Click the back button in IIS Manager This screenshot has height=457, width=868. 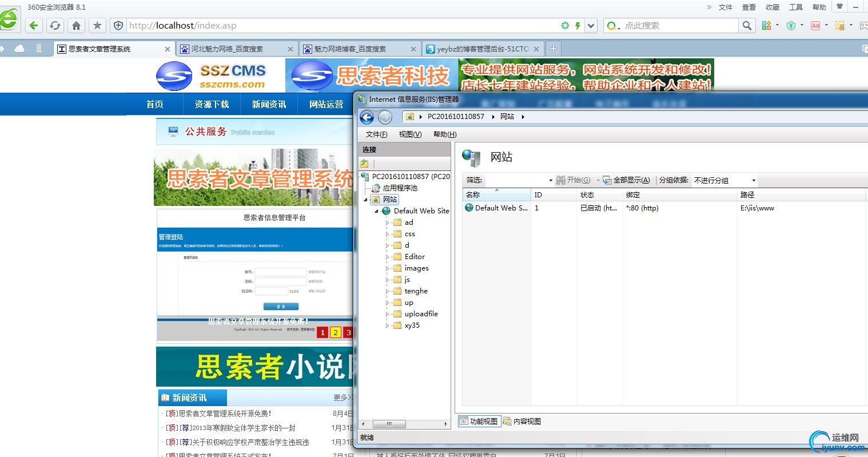(367, 117)
